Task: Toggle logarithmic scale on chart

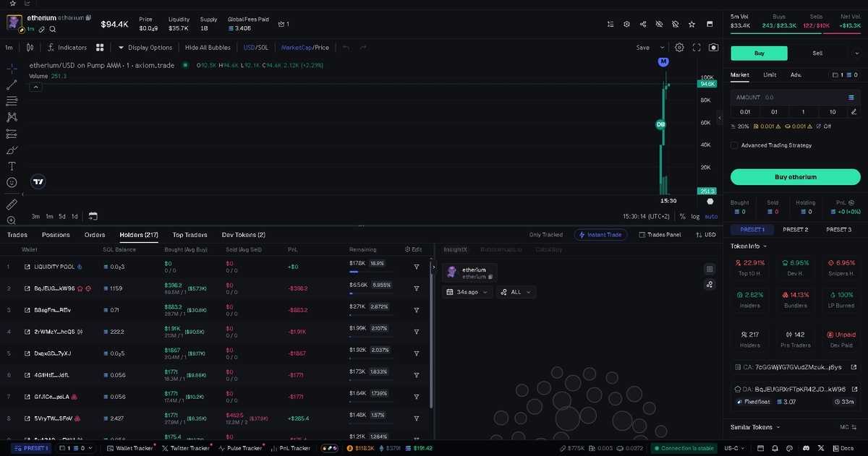Action: click(695, 216)
